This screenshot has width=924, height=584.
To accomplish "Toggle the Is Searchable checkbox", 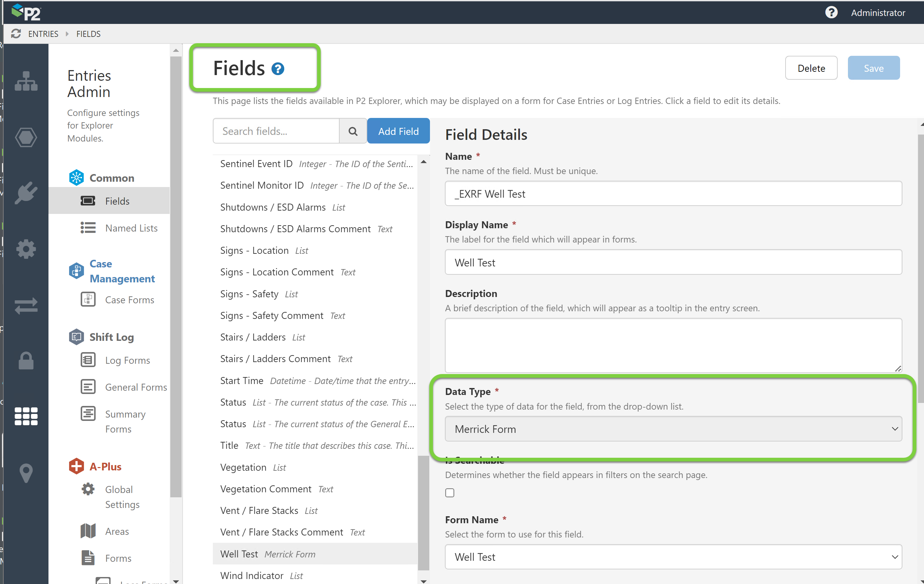I will (x=450, y=493).
